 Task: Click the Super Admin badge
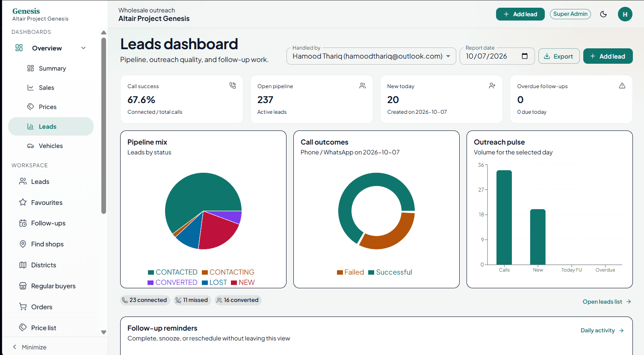coord(570,14)
